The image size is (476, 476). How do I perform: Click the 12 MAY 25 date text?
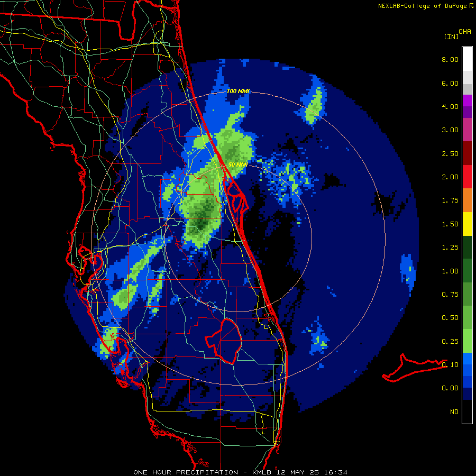coord(298,472)
